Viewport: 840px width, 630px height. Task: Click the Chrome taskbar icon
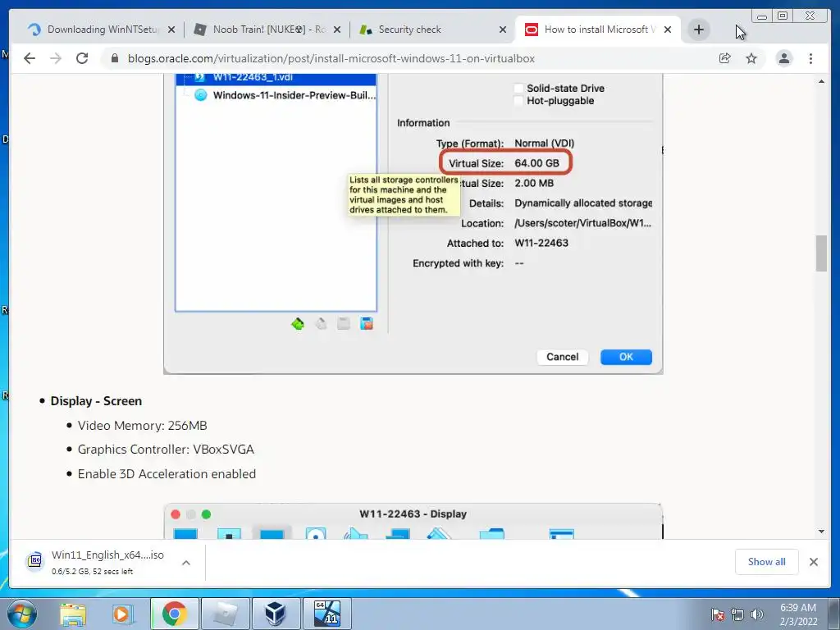coord(174,614)
